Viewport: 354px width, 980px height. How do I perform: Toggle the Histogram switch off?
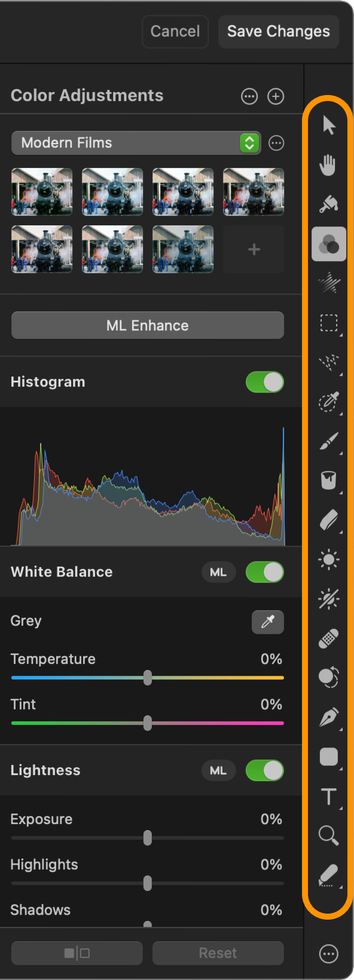pos(265,382)
